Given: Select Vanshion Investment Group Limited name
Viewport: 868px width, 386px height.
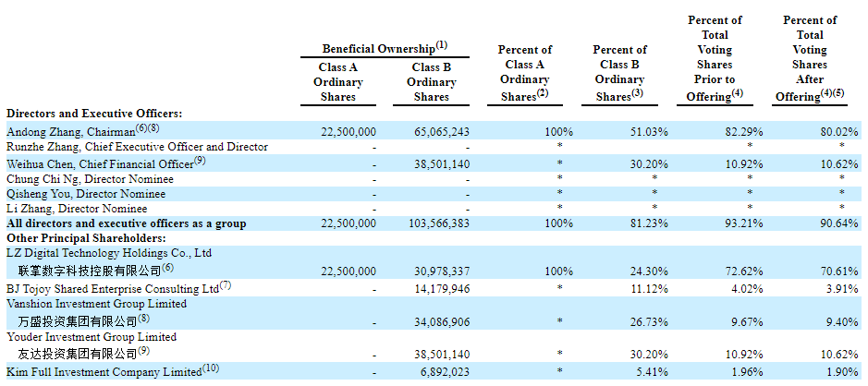Looking at the screenshot, I should point(96,304).
